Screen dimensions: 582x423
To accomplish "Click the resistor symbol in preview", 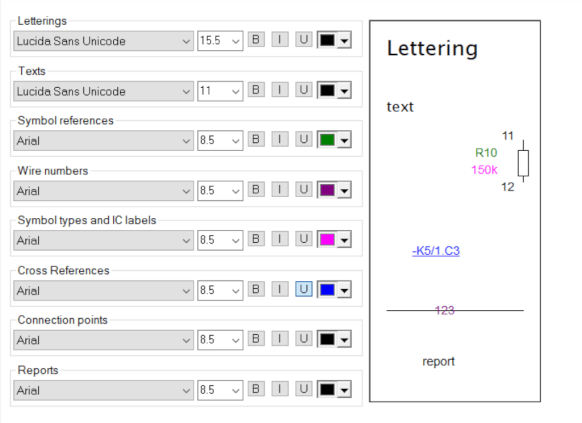I will 523,162.
